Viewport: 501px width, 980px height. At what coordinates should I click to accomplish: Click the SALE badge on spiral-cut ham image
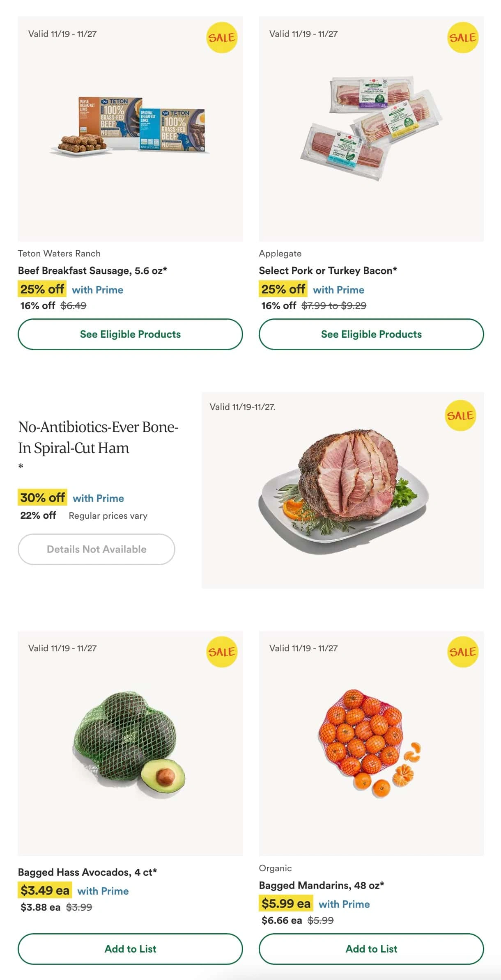[460, 415]
